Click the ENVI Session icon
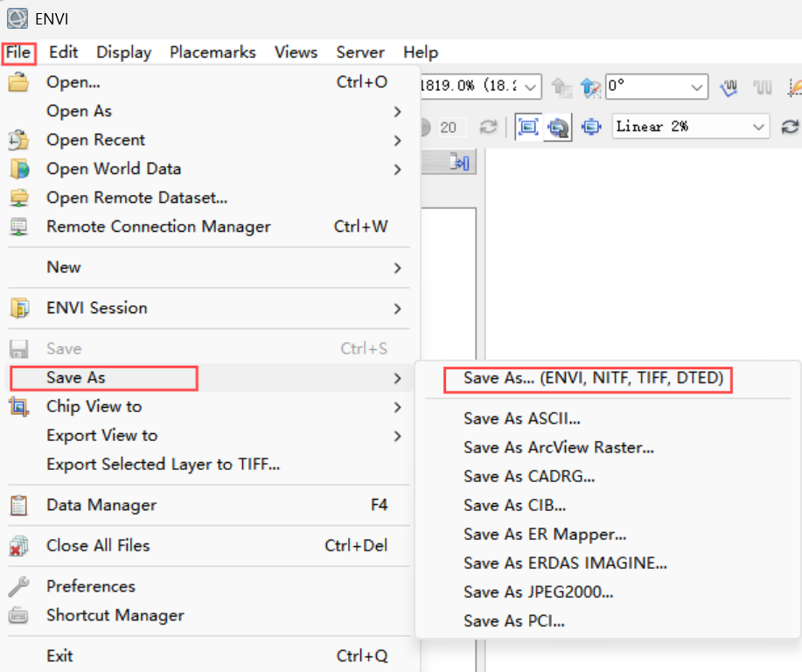 click(x=19, y=308)
